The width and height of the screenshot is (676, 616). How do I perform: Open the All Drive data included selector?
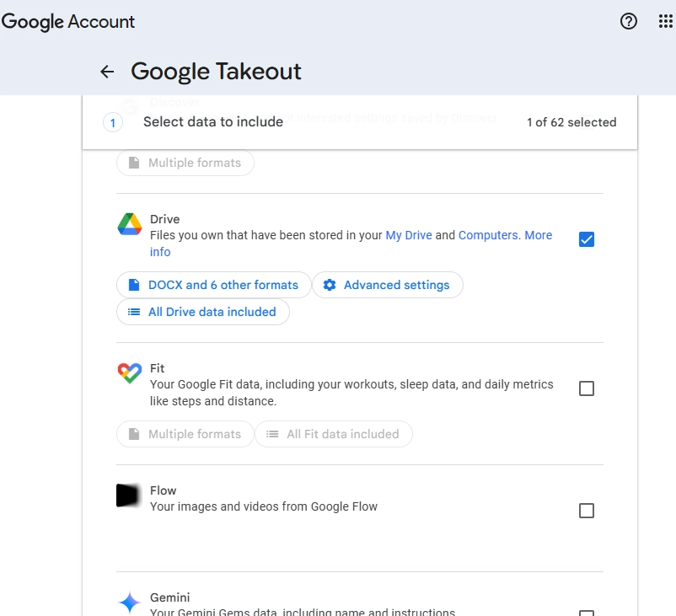202,312
